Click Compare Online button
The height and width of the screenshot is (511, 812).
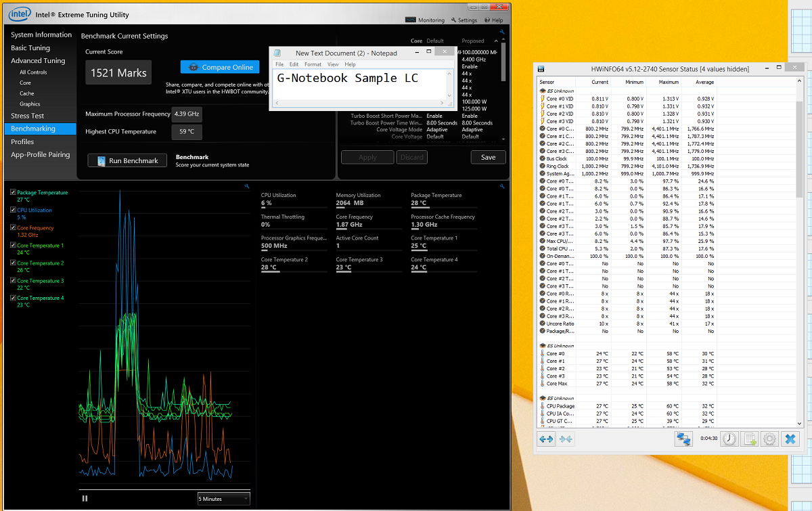[220, 67]
